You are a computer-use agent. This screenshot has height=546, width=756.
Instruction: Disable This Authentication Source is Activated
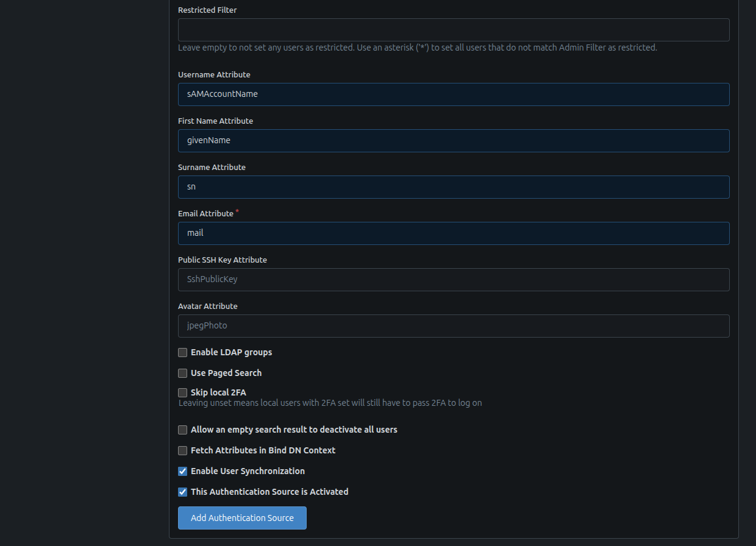click(x=182, y=492)
